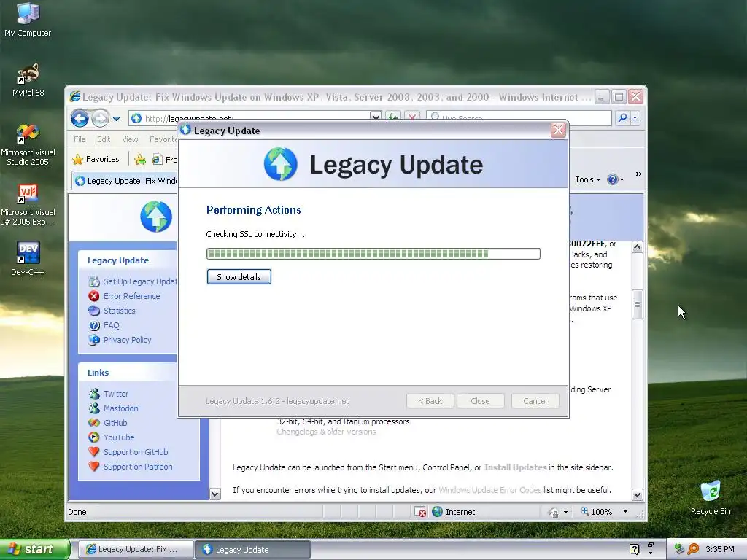Screen dimensions: 747x560
Task: Click Show details button
Action: (239, 276)
